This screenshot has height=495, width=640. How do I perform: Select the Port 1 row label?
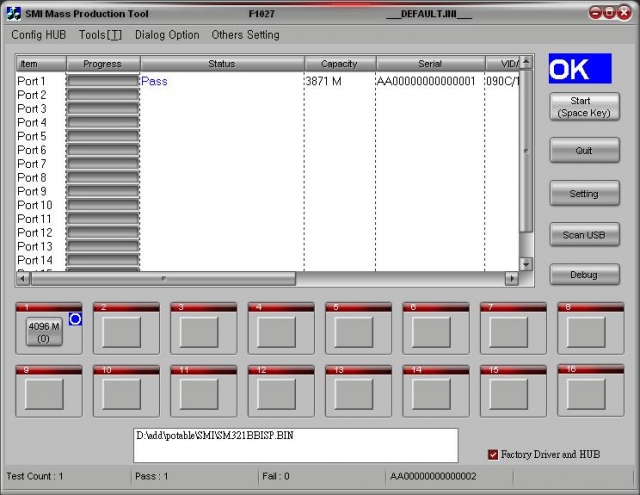31,81
